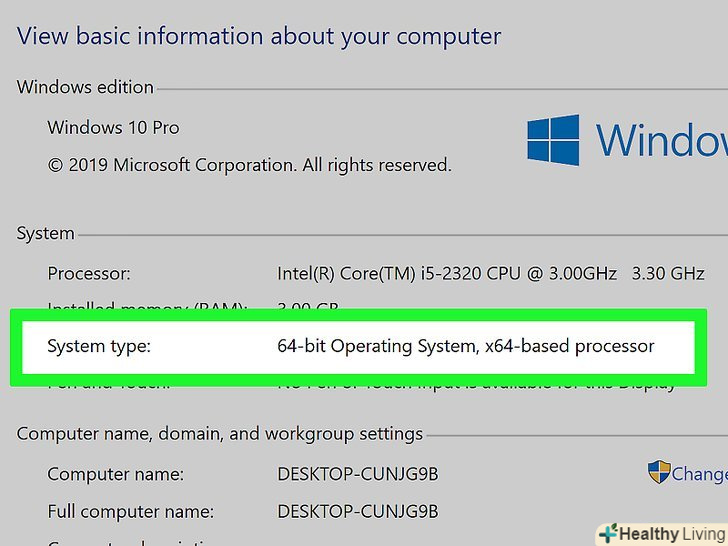
Task: Click the Windows logo icon
Action: [553, 139]
